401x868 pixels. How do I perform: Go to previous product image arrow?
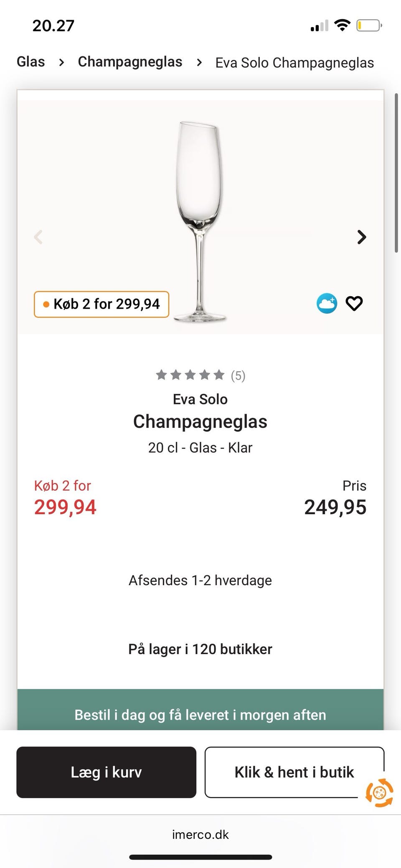point(38,237)
